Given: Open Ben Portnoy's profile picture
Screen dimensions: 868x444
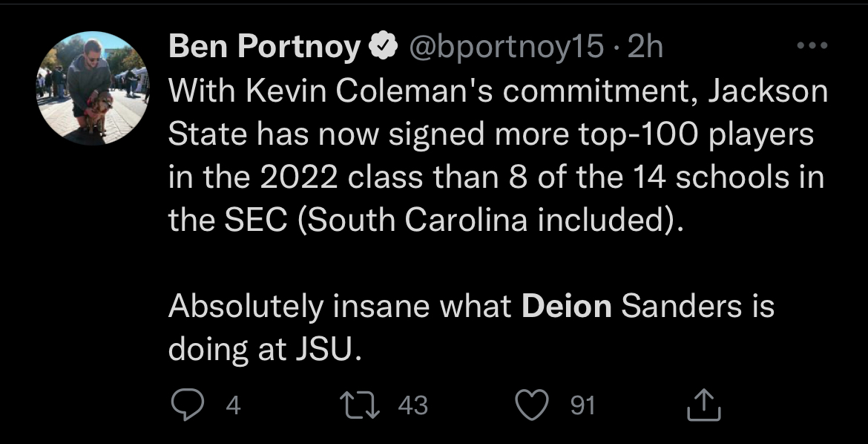Looking at the screenshot, I should click(x=93, y=88).
